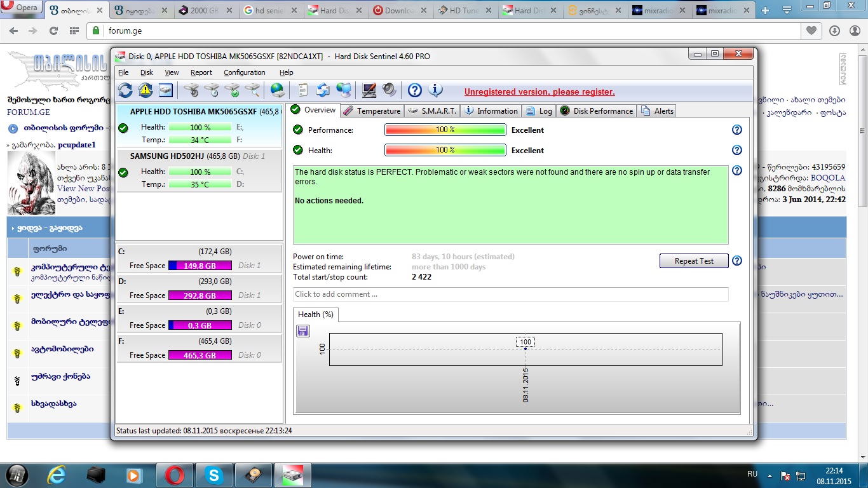Open Internet Explorer from the taskbar

click(x=58, y=475)
